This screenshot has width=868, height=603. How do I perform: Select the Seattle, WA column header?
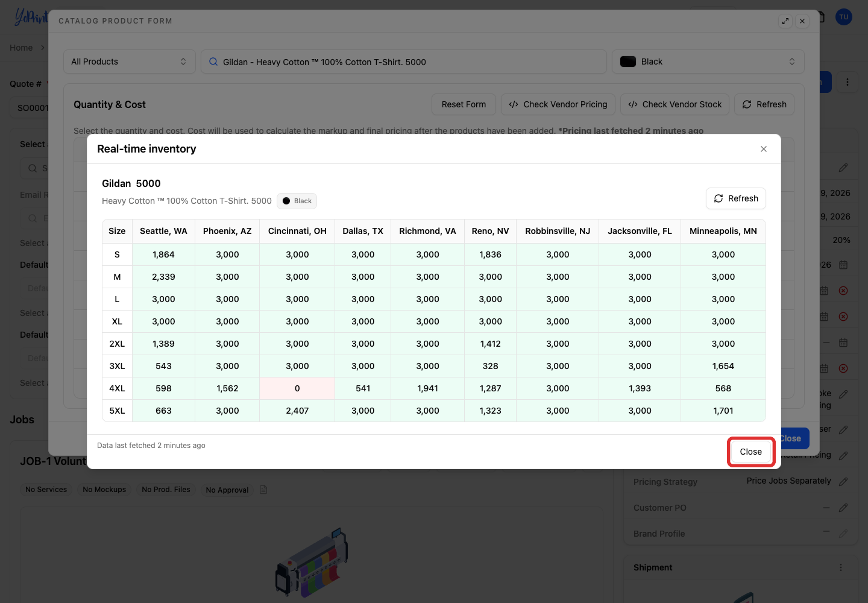point(163,231)
